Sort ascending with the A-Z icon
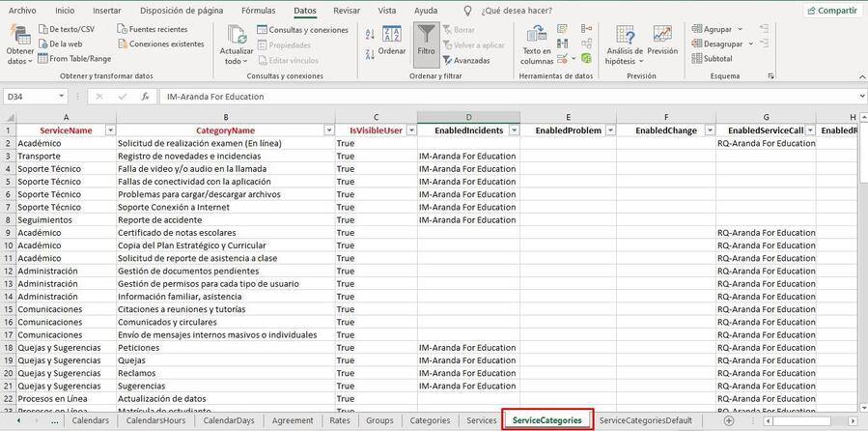Image resolution: width=868 pixels, height=431 pixels. click(372, 34)
